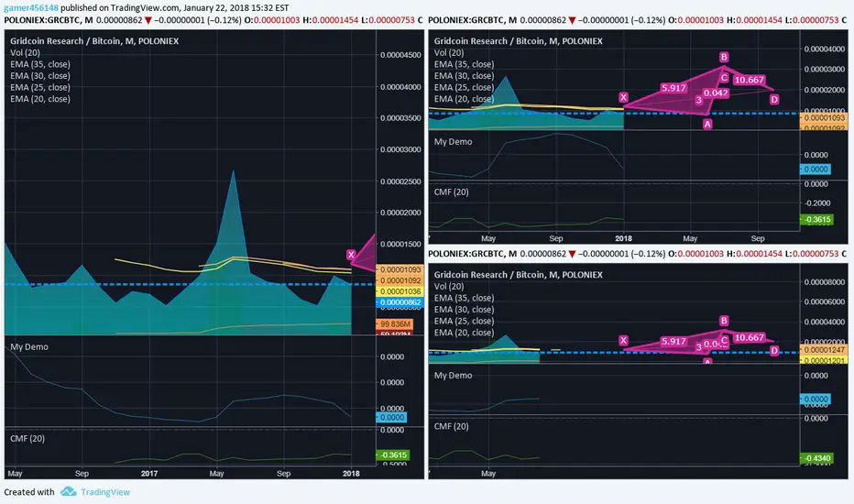Select EMA (20, close) legend in the bottom-right chart
This screenshot has width=854, height=504.
point(464,333)
